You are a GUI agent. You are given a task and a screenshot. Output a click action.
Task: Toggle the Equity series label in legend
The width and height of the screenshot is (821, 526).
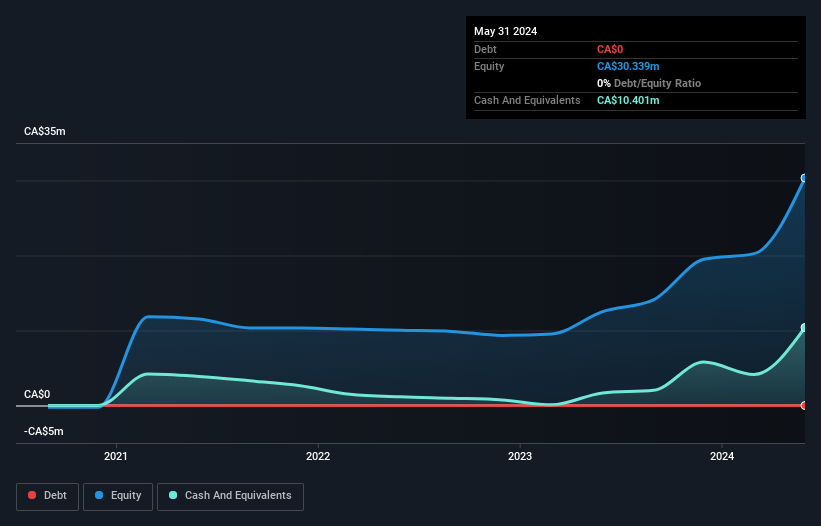125,495
